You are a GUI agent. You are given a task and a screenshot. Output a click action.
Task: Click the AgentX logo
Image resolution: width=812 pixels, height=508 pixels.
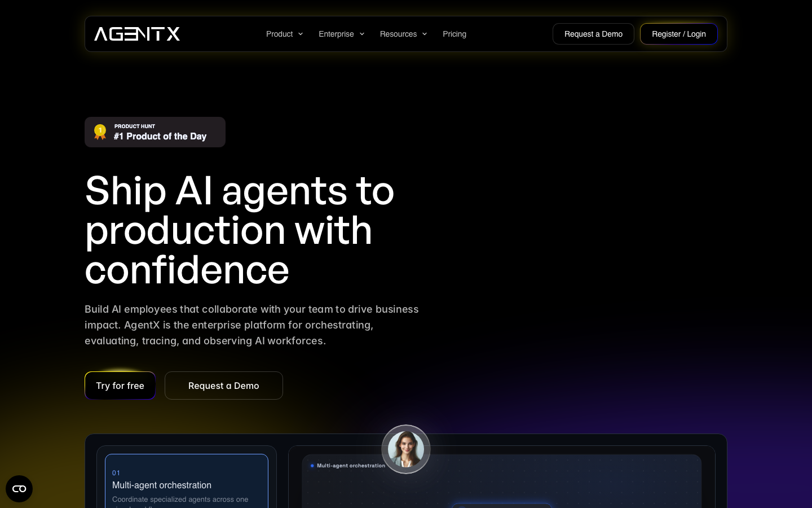coord(137,34)
